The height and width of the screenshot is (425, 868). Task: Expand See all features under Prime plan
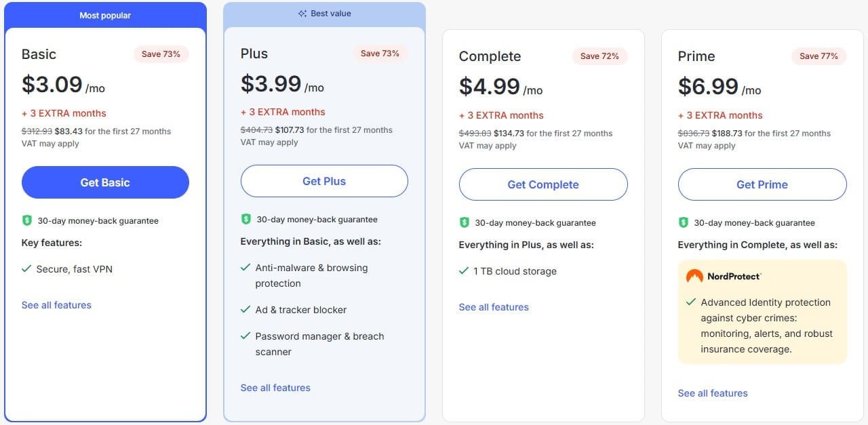[x=713, y=393]
